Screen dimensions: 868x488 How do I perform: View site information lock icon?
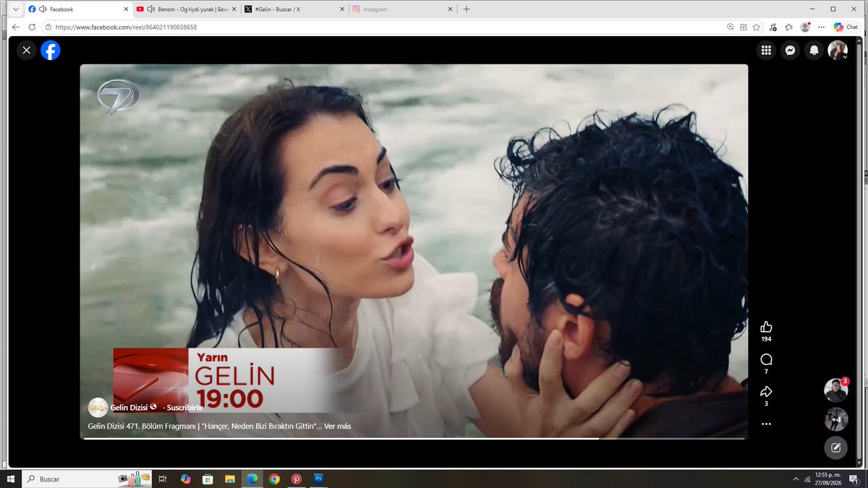48,27
